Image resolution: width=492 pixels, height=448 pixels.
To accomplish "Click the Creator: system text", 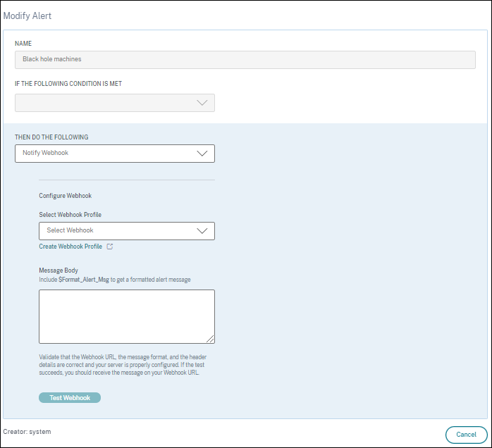I will (x=27, y=431).
